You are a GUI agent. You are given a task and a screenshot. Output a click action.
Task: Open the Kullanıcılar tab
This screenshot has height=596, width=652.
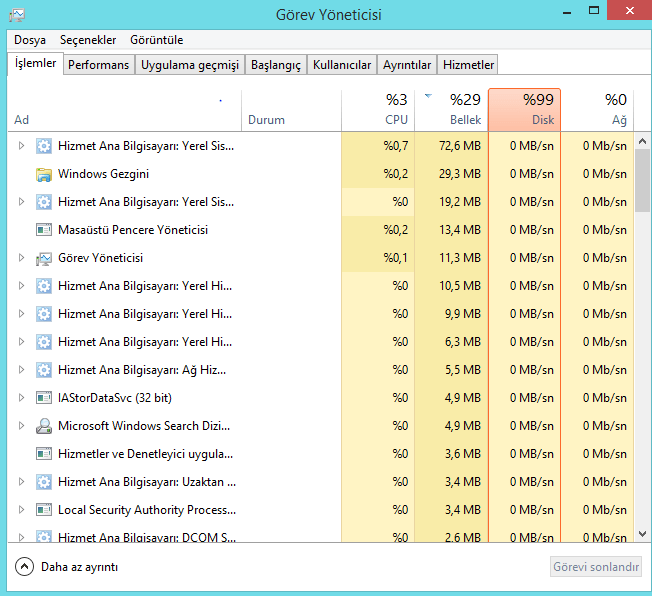pyautogui.click(x=342, y=65)
